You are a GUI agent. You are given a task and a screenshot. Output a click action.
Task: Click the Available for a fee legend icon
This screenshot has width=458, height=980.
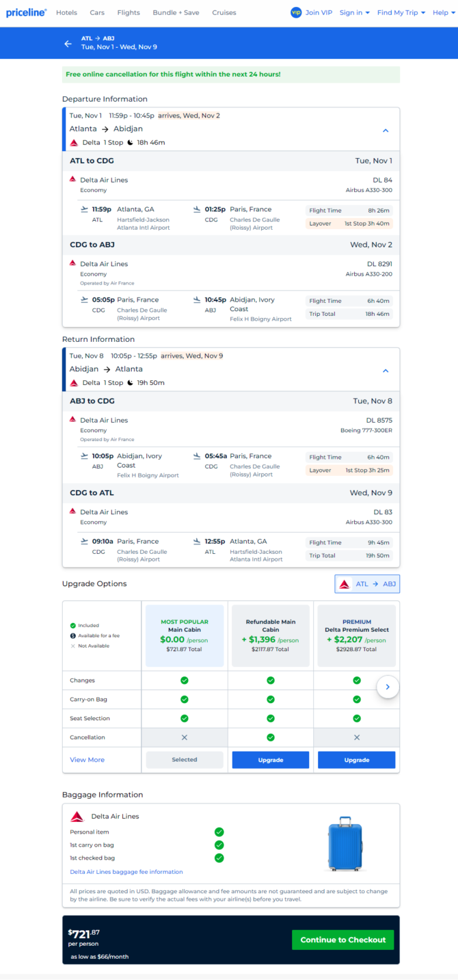tap(72, 635)
